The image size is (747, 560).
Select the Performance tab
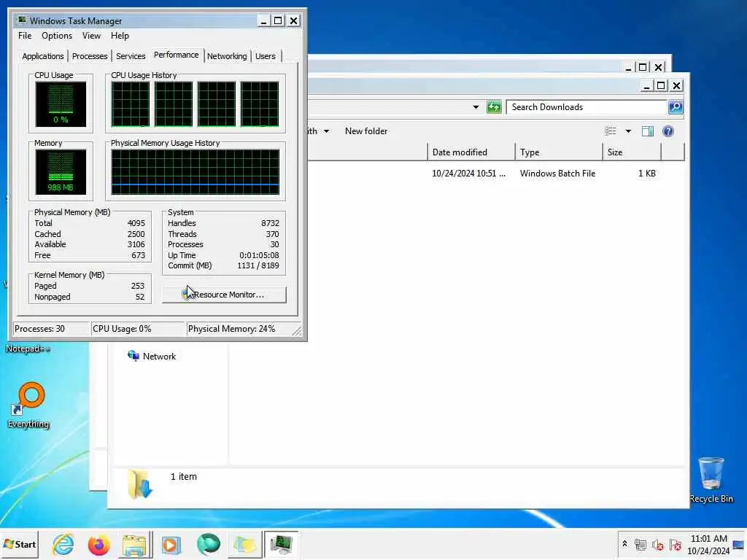coord(177,55)
